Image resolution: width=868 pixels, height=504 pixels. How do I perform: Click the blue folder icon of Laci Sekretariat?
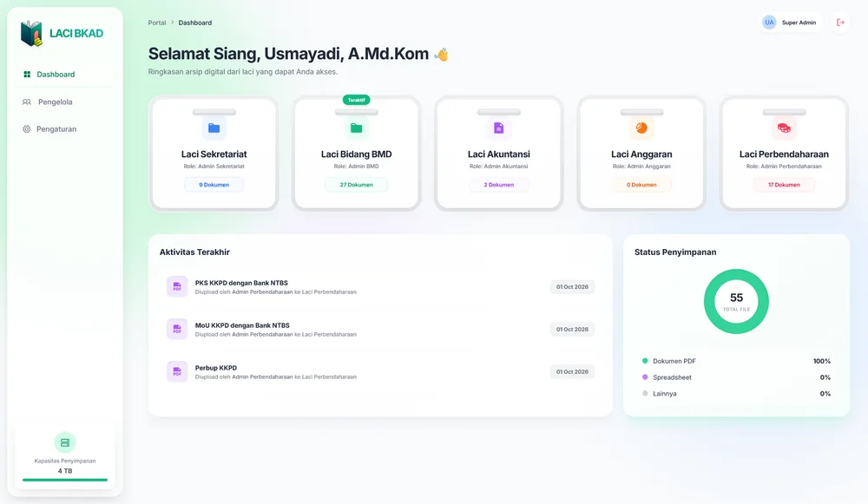pos(214,128)
